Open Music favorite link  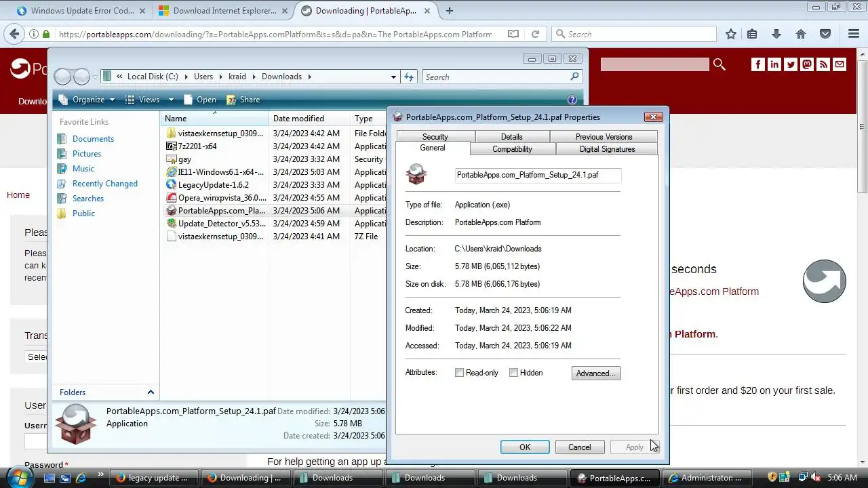(x=83, y=169)
